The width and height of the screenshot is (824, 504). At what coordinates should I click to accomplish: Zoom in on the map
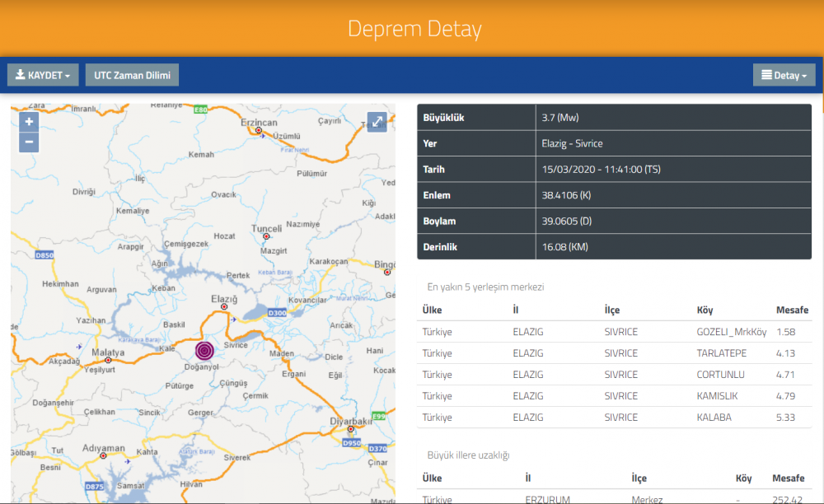coord(29,122)
